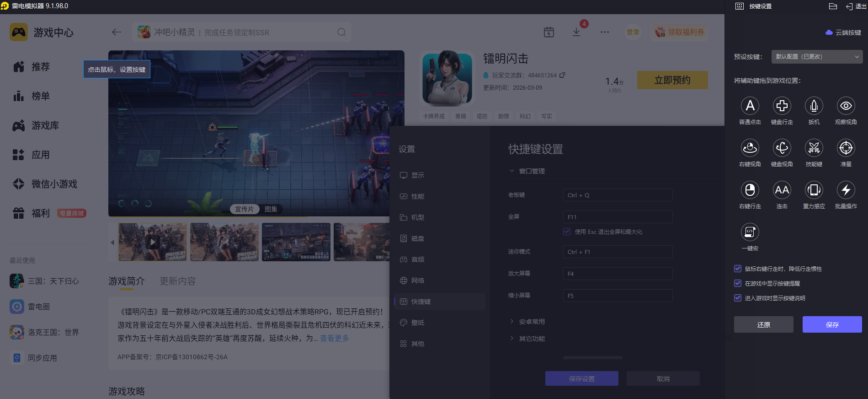The height and width of the screenshot is (399, 868).
Task: Click the 查看更多 link
Action: (x=334, y=338)
